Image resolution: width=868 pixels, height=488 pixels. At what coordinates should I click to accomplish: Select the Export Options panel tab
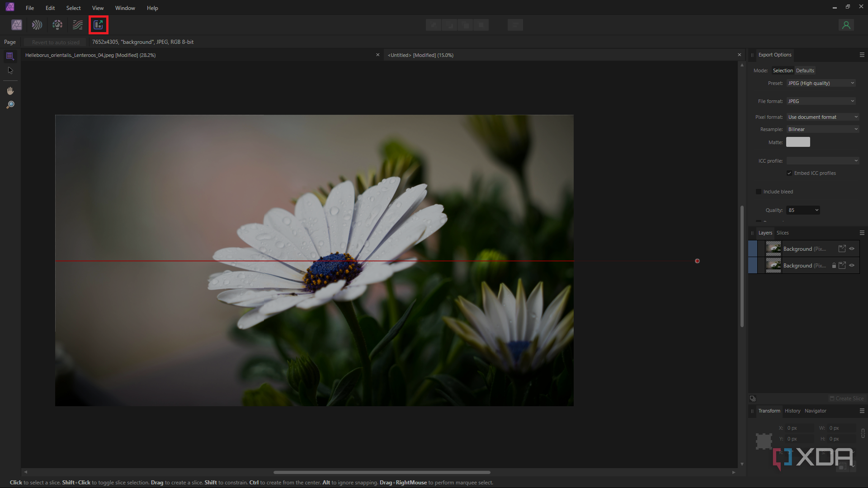point(775,55)
